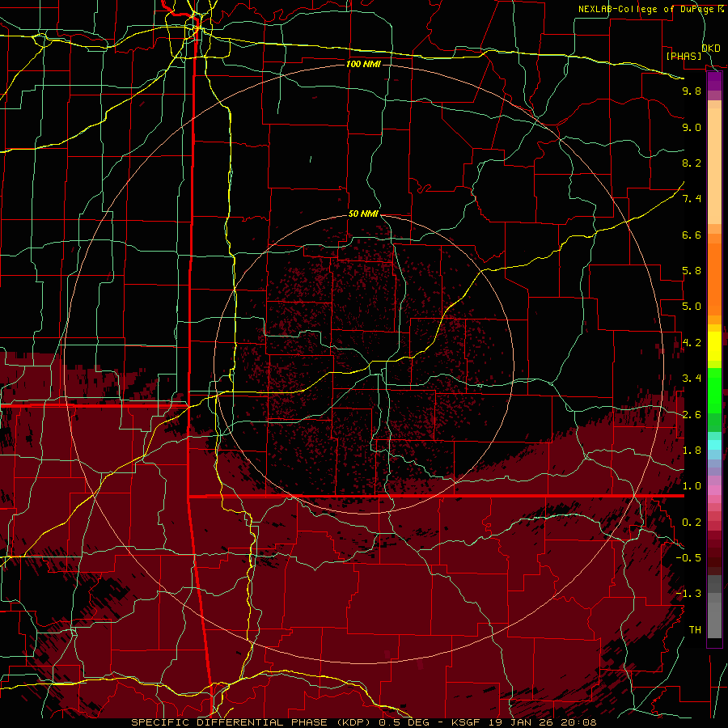Click the KSGF radar site identifier in caption

466,722
